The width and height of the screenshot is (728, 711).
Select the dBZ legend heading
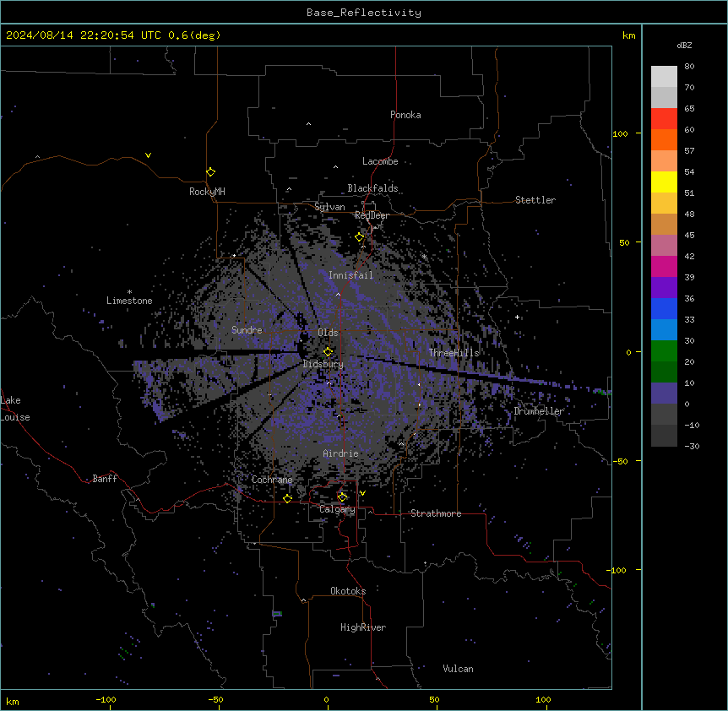[x=684, y=45]
